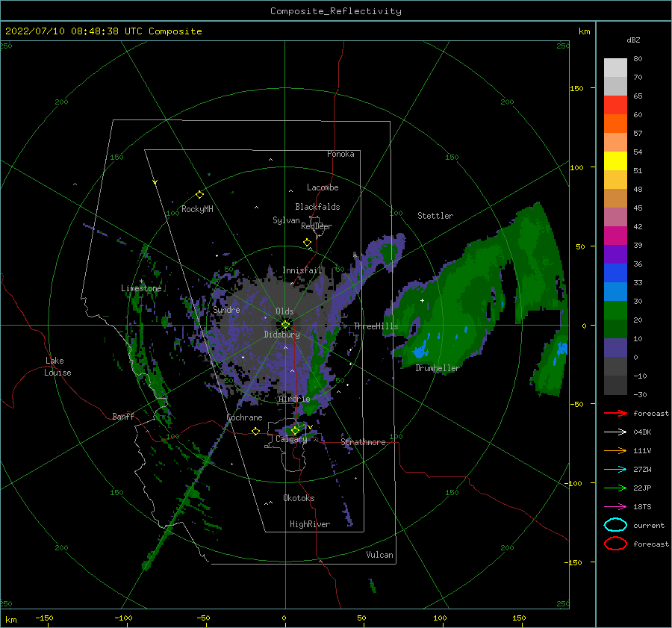The image size is (672, 628).
Task: Click the Olds label
Action: (284, 311)
